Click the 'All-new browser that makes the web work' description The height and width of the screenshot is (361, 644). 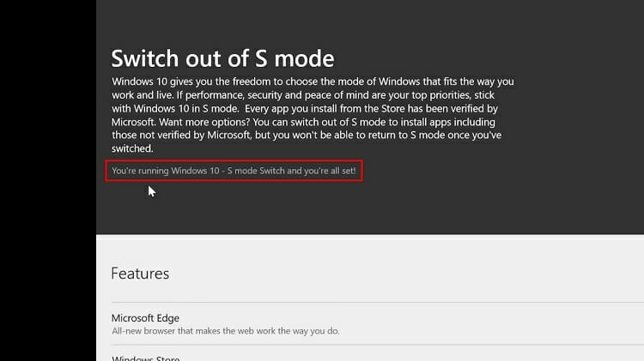click(226, 331)
